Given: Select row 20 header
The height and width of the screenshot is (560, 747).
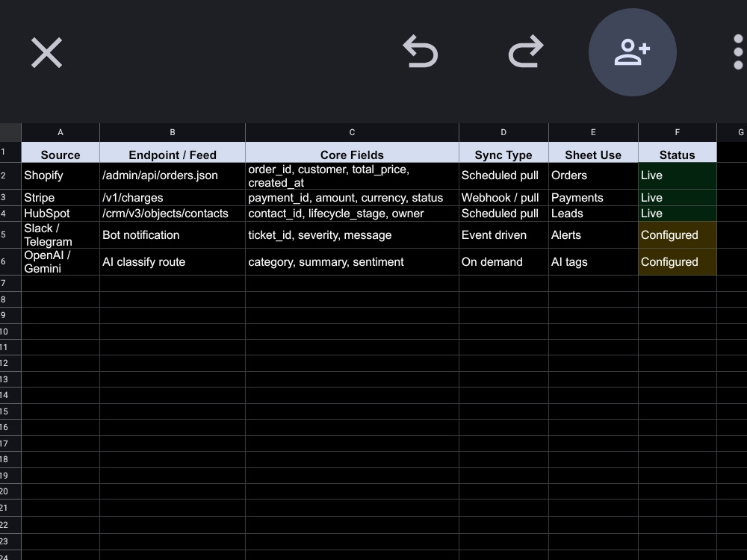Looking at the screenshot, I should [10, 491].
